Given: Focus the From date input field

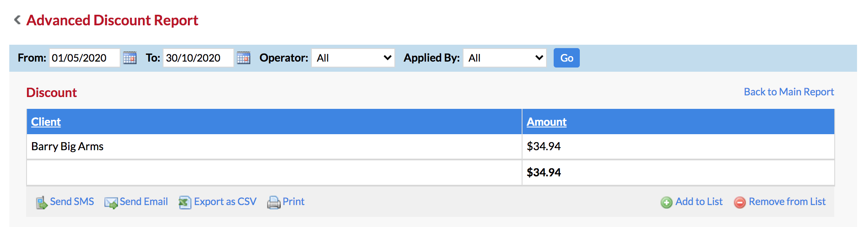Looking at the screenshot, I should pos(85,58).
